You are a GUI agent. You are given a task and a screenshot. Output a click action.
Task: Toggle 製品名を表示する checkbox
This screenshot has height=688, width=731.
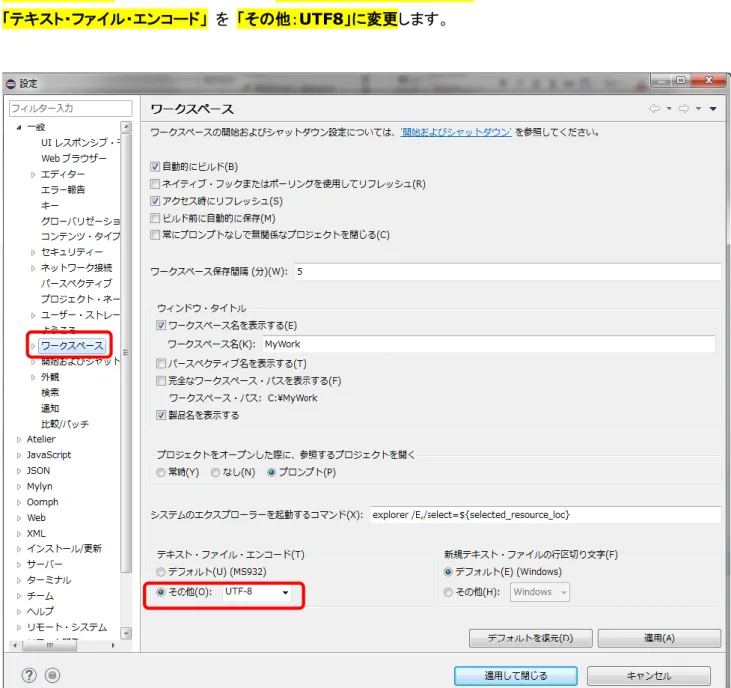[x=161, y=415]
